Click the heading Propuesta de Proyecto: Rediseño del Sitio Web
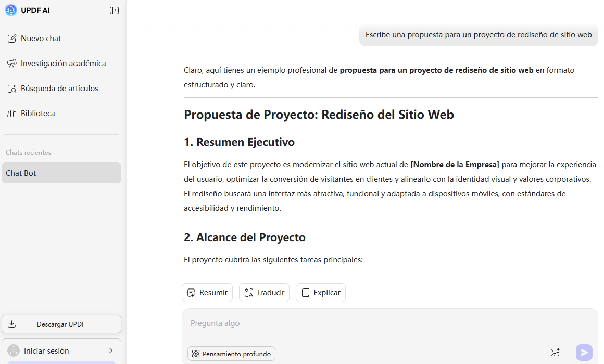 (319, 115)
